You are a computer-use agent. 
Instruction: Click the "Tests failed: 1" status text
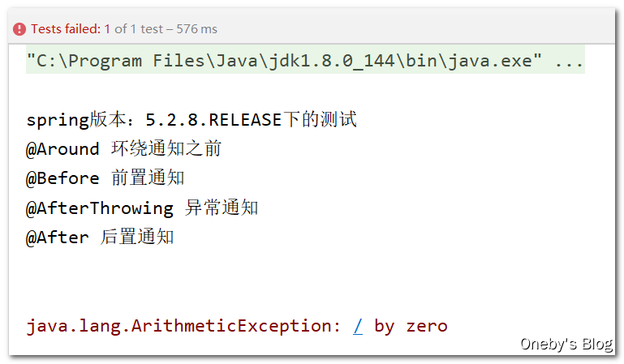pyautogui.click(x=71, y=29)
